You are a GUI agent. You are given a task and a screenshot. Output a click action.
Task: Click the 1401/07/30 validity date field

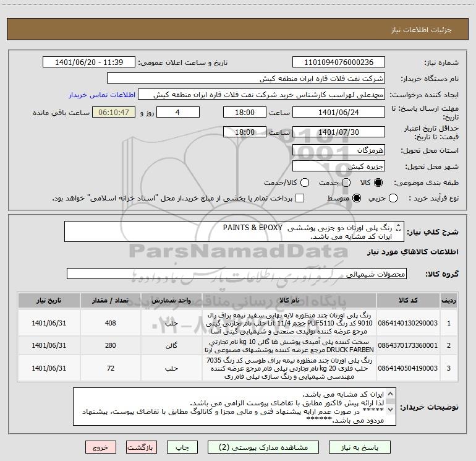(x=339, y=132)
